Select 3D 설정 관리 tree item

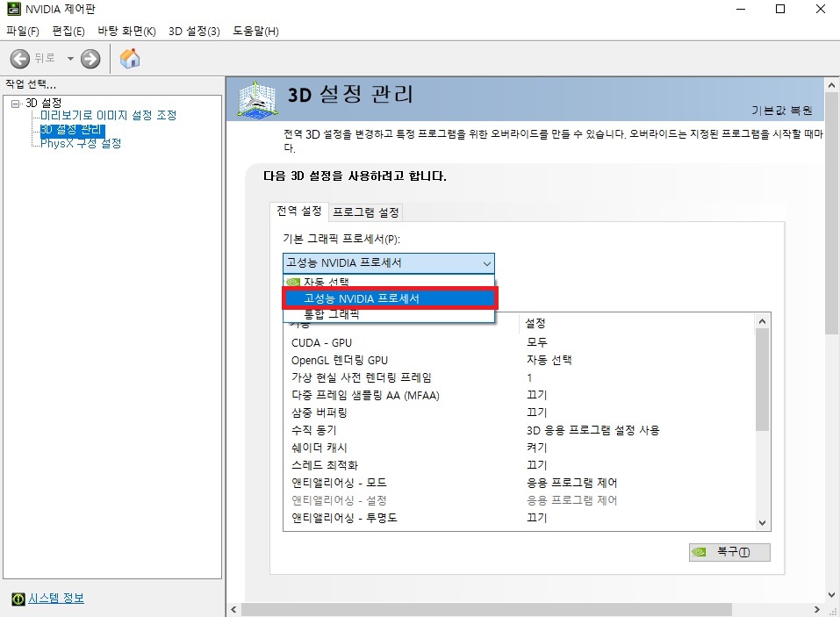(72, 130)
